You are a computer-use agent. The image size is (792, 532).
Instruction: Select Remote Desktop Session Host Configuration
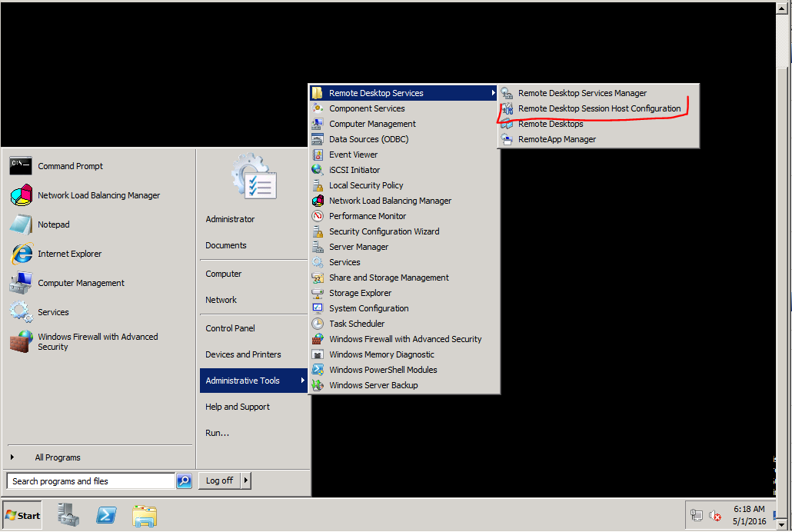[x=598, y=108]
